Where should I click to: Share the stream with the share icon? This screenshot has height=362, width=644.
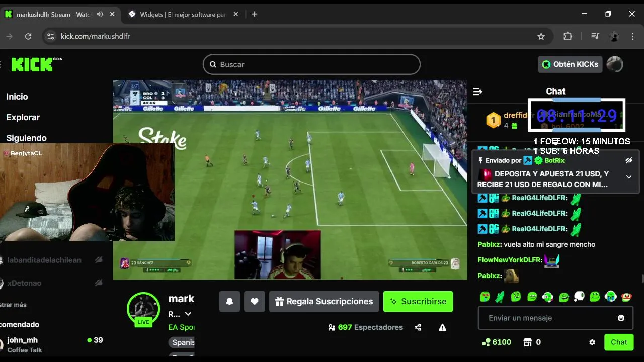tap(418, 327)
